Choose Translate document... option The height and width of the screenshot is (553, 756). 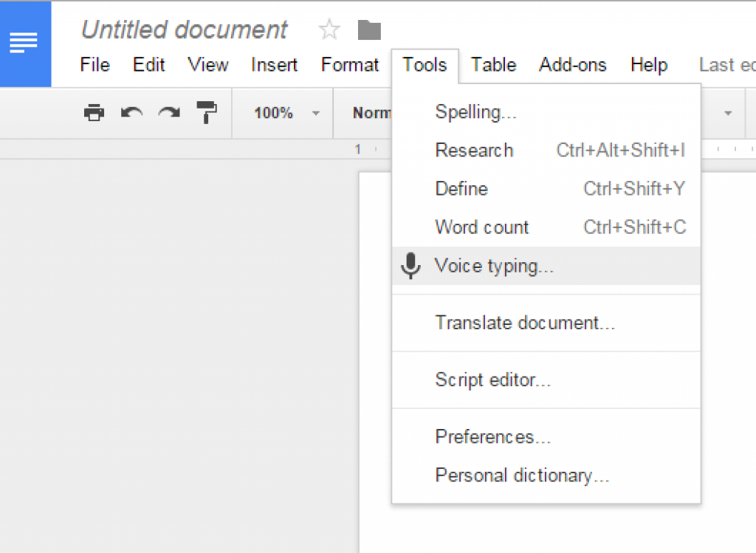pyautogui.click(x=525, y=323)
